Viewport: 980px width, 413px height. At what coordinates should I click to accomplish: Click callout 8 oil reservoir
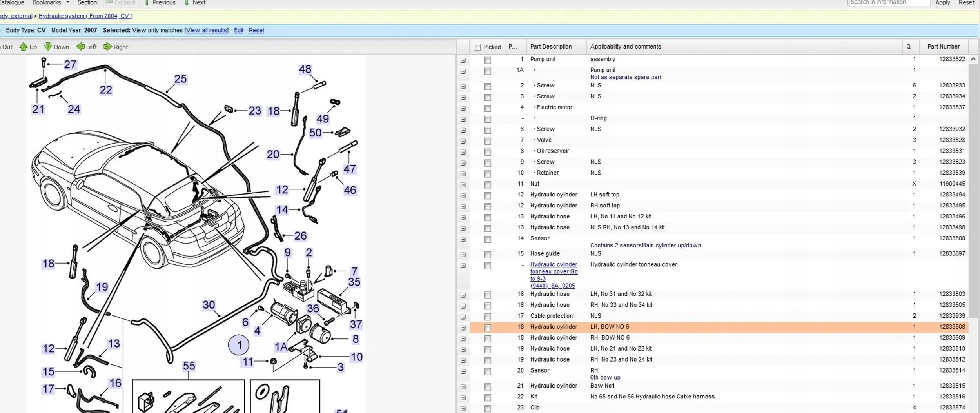356,339
